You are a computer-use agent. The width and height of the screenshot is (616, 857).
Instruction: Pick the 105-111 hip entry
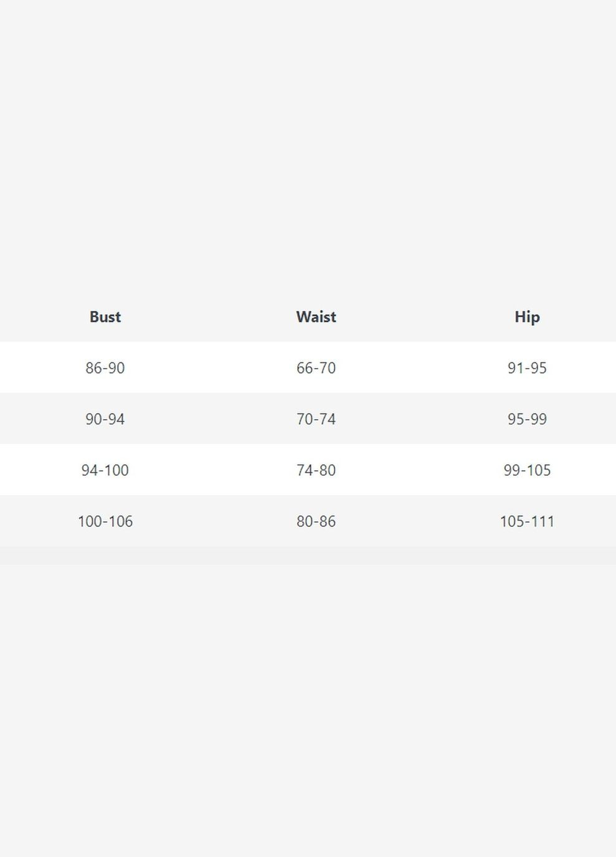527,521
